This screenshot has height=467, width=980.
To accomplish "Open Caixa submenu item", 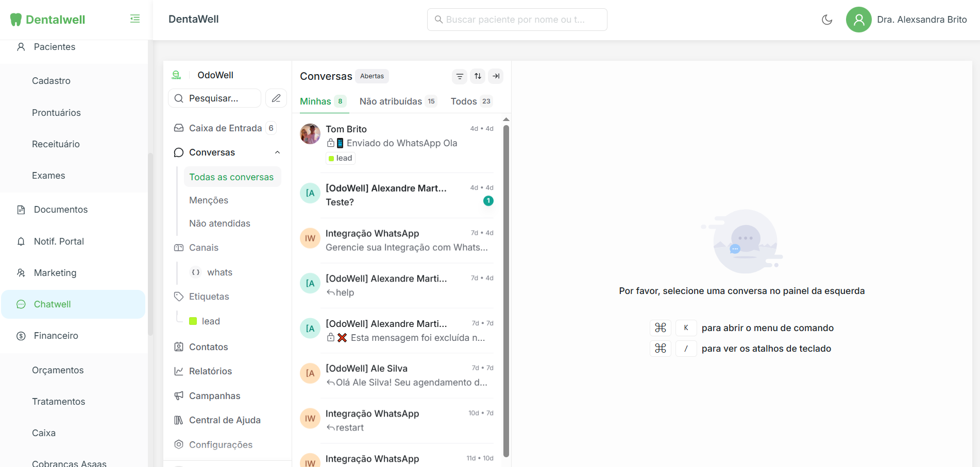I will [44, 433].
